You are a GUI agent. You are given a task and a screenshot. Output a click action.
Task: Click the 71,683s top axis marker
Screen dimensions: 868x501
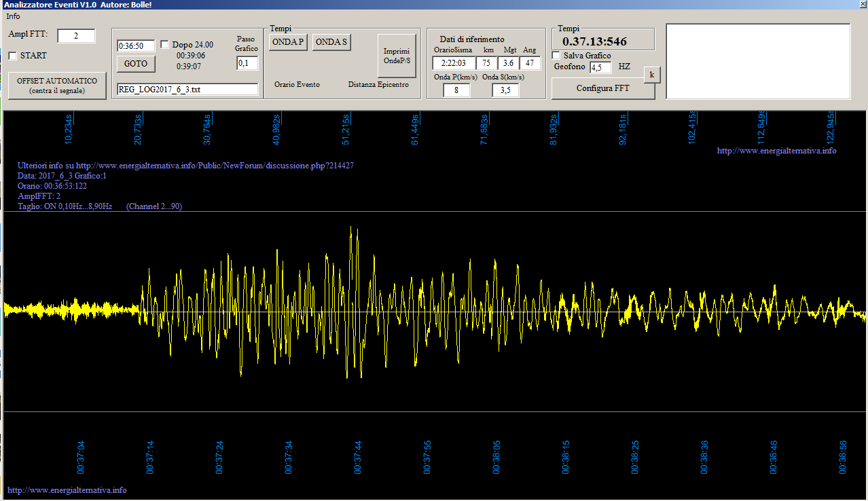(x=484, y=129)
